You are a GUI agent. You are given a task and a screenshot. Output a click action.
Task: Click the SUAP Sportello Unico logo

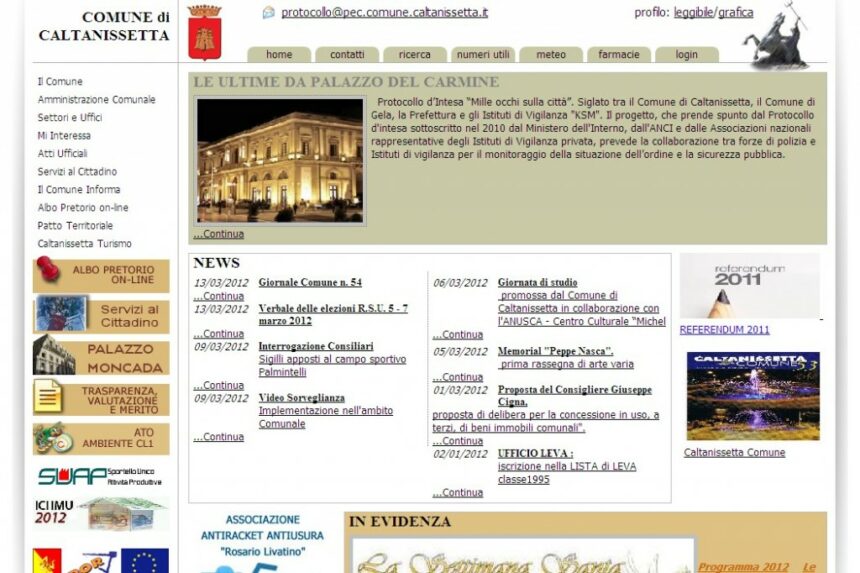(x=101, y=476)
